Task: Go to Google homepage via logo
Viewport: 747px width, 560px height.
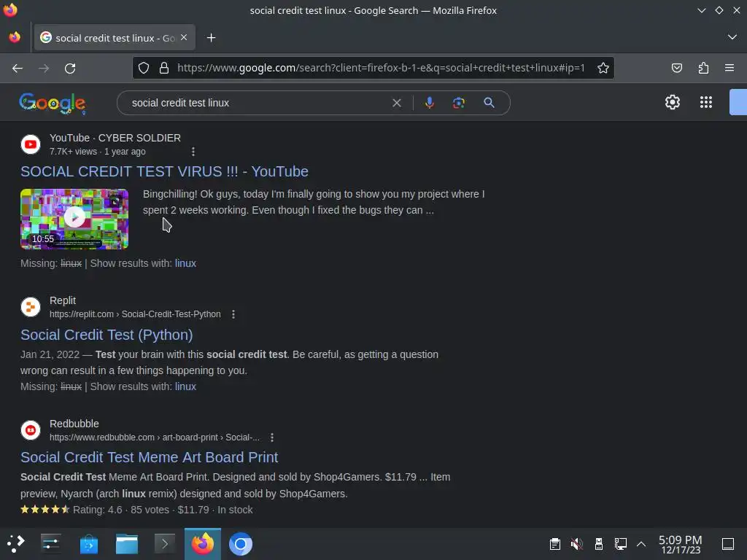Action: (x=53, y=103)
